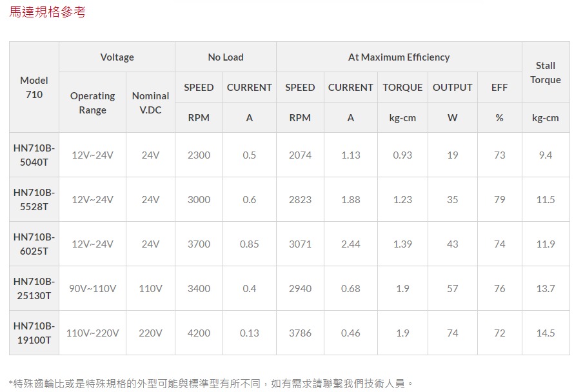
Task: Click the footnote about special gear ratios
Action: click(x=211, y=383)
